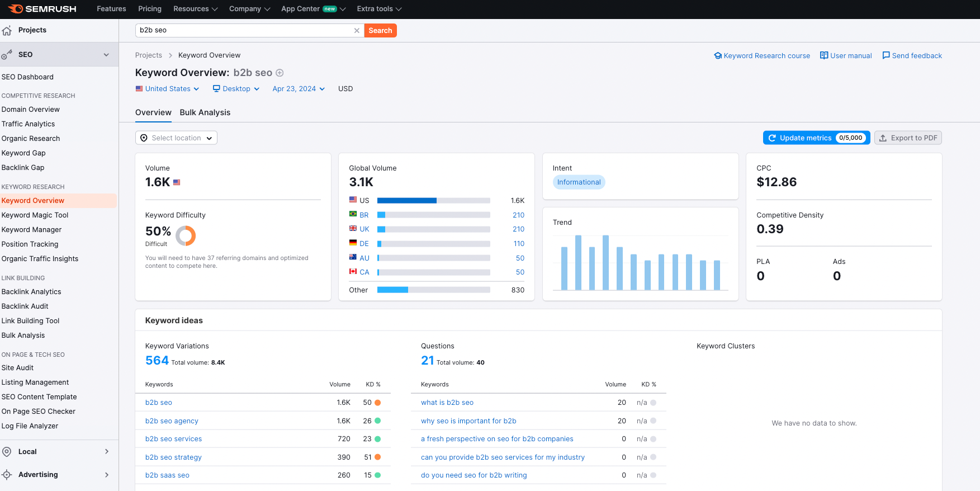Image resolution: width=980 pixels, height=491 pixels.
Task: Open the what is b2b seo question link
Action: 447,403
